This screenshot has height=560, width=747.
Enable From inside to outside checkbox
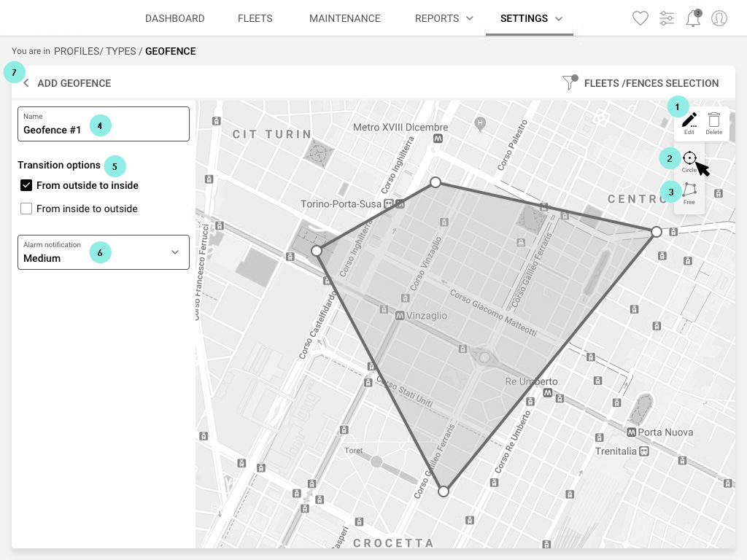26,209
